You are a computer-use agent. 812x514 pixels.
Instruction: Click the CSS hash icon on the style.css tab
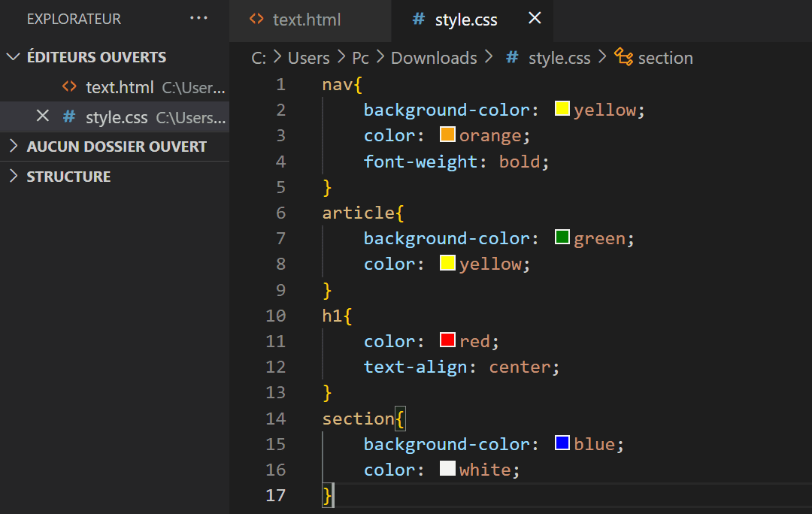(x=419, y=19)
